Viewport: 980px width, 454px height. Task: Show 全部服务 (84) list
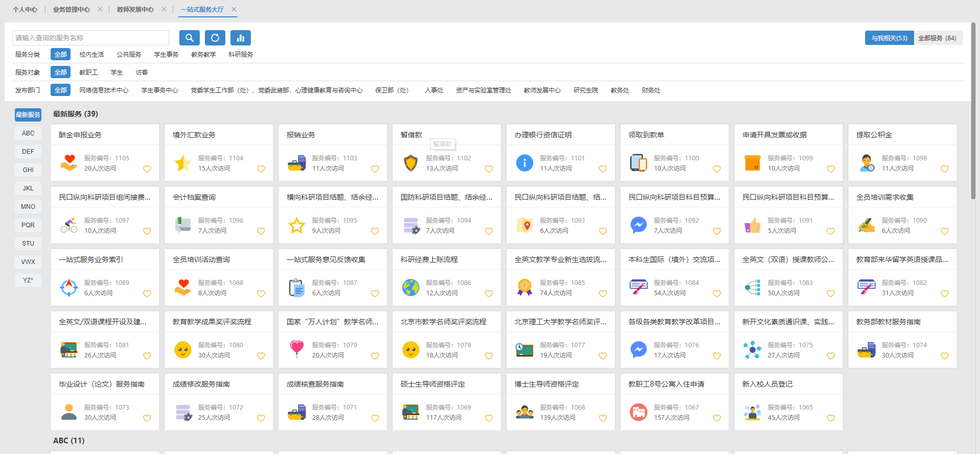pyautogui.click(x=937, y=38)
